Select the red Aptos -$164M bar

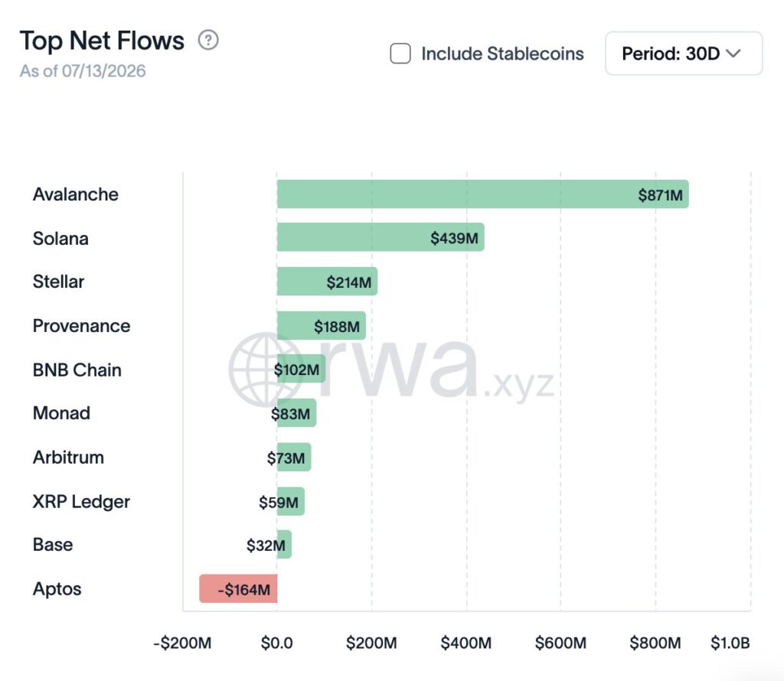pos(238,588)
